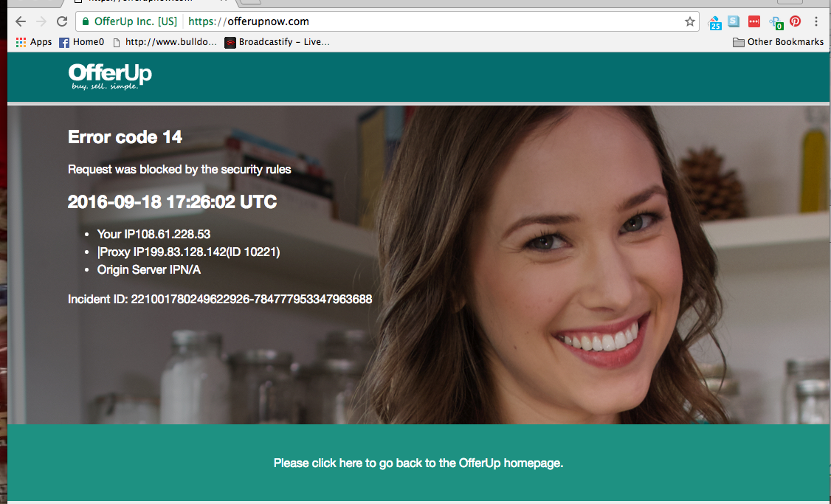
Task: Click 'Request was blocked by the security rules'
Action: coord(179,170)
